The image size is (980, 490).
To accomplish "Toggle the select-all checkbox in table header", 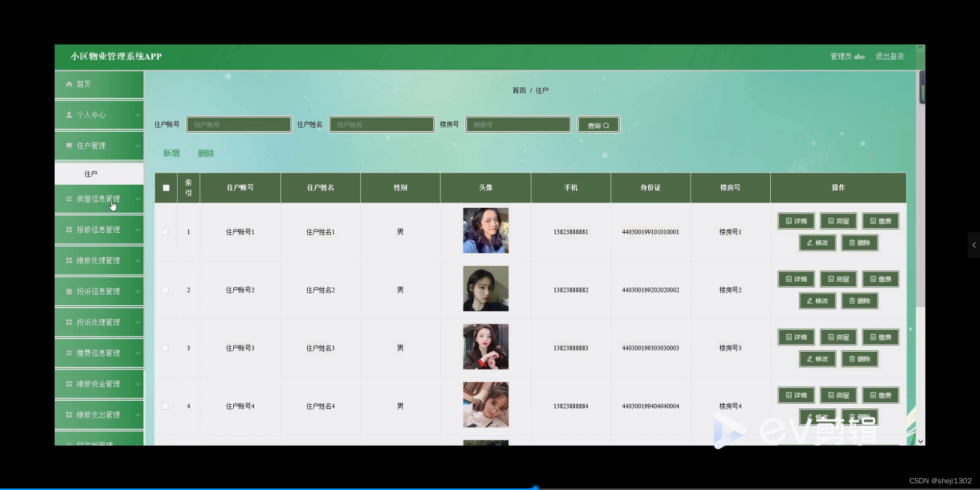I will click(x=165, y=188).
